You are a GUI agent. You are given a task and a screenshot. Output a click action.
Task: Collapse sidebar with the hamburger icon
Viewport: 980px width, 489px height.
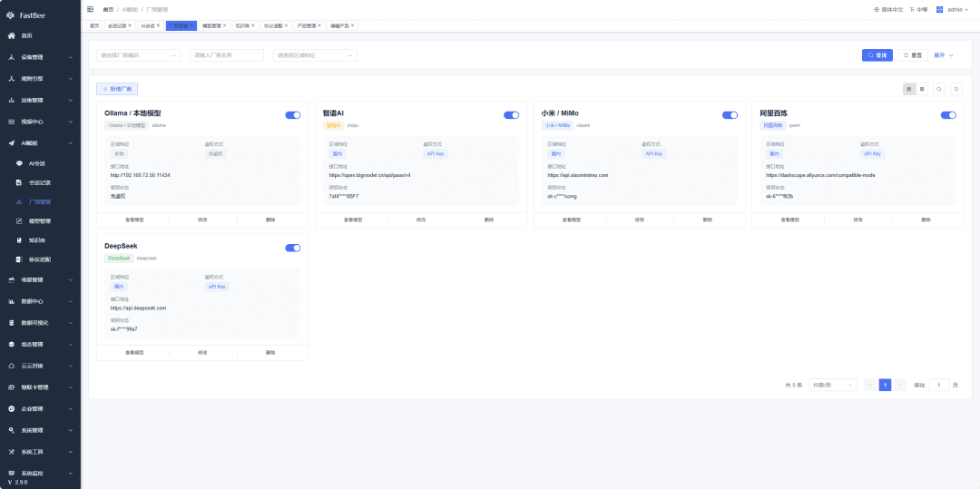click(91, 9)
